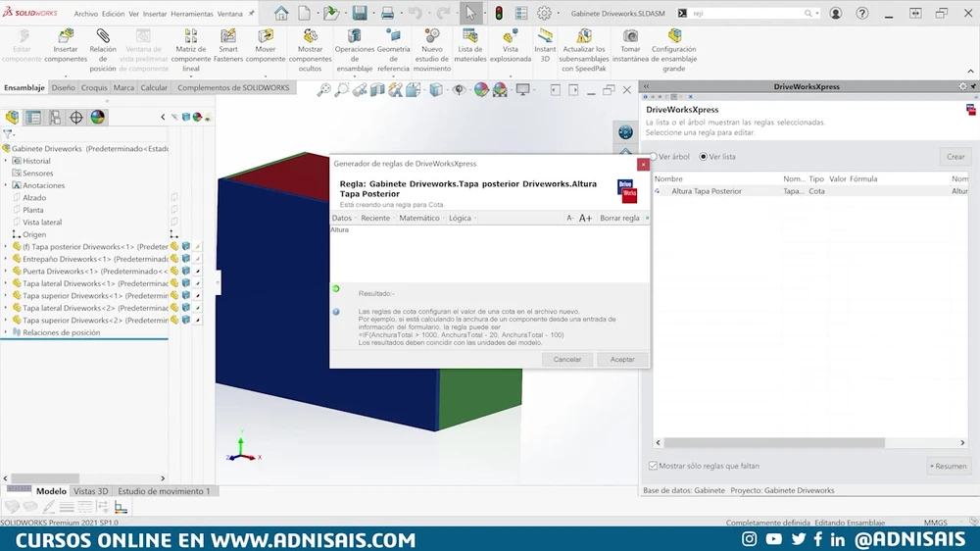This screenshot has height=551, width=980.
Task: Click the Print icon
Action: [387, 13]
